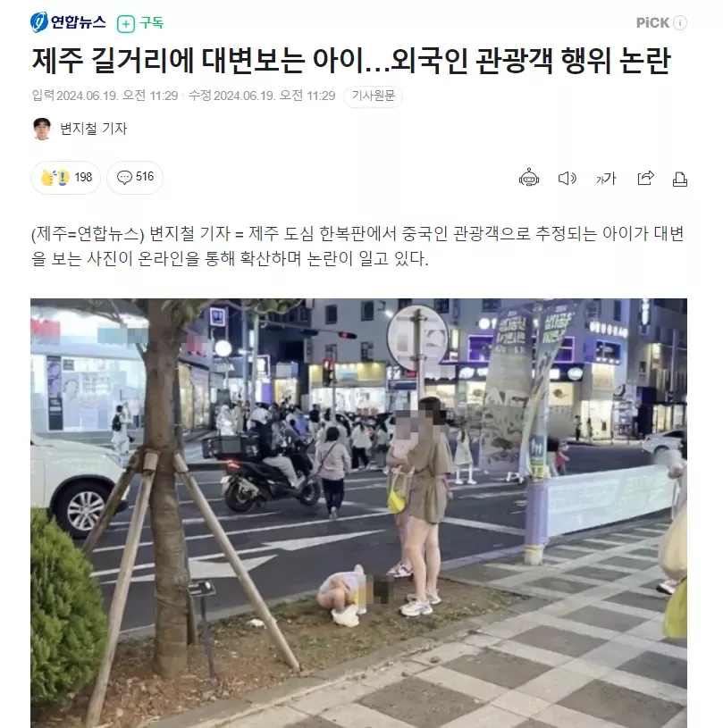Image resolution: width=723 pixels, height=728 pixels.
Task: Click the green plus subscribe icon
Action: click(125, 23)
